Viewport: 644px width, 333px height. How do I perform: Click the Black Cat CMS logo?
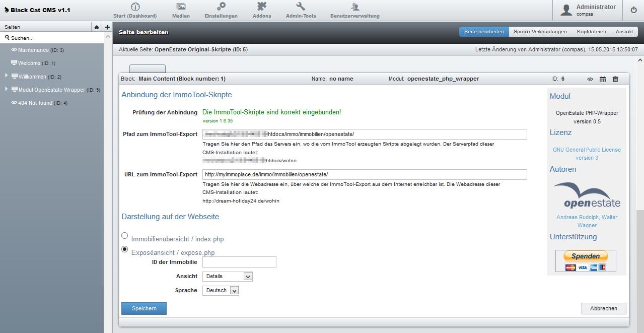click(x=37, y=10)
